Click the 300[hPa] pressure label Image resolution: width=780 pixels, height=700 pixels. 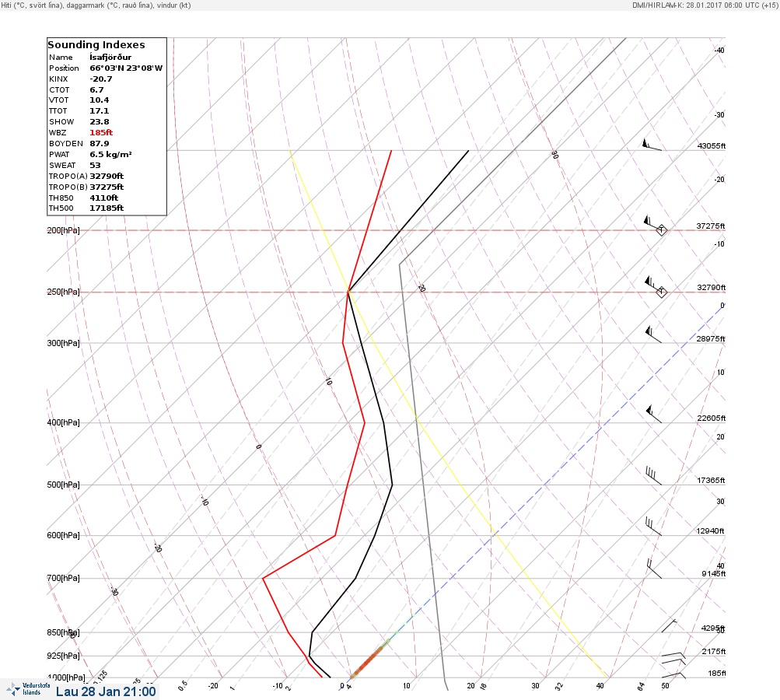[x=63, y=343]
